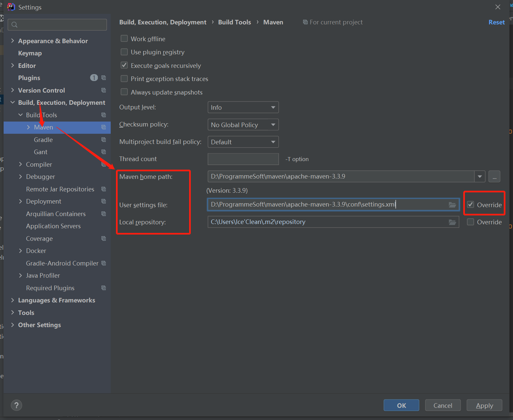Click the project-level icon next to Plugins
The image size is (513, 420).
tap(103, 78)
